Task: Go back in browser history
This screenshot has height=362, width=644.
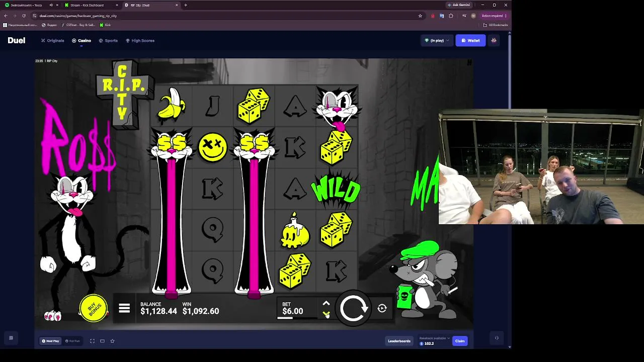Action: [6, 16]
